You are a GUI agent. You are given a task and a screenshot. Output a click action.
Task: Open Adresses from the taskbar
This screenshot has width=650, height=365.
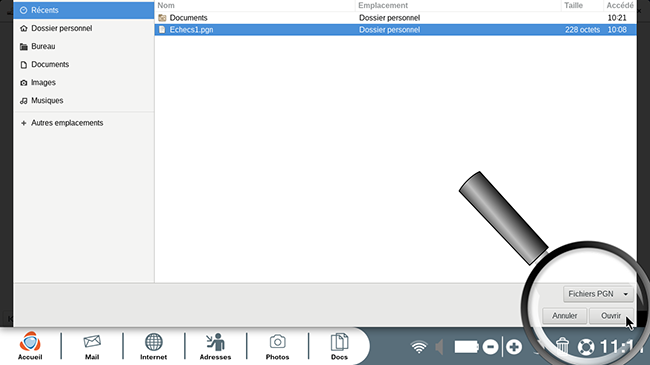215,346
